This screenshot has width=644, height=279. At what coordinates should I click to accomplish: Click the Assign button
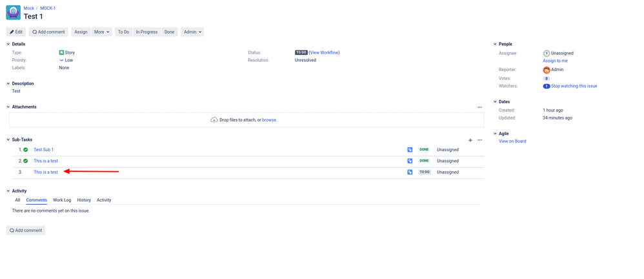81,32
